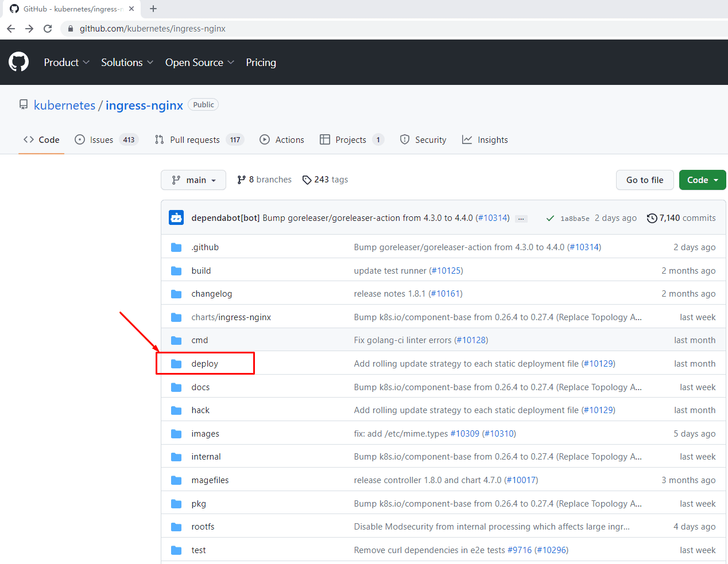Click the Go to file button
The image size is (728, 564).
pyautogui.click(x=645, y=180)
